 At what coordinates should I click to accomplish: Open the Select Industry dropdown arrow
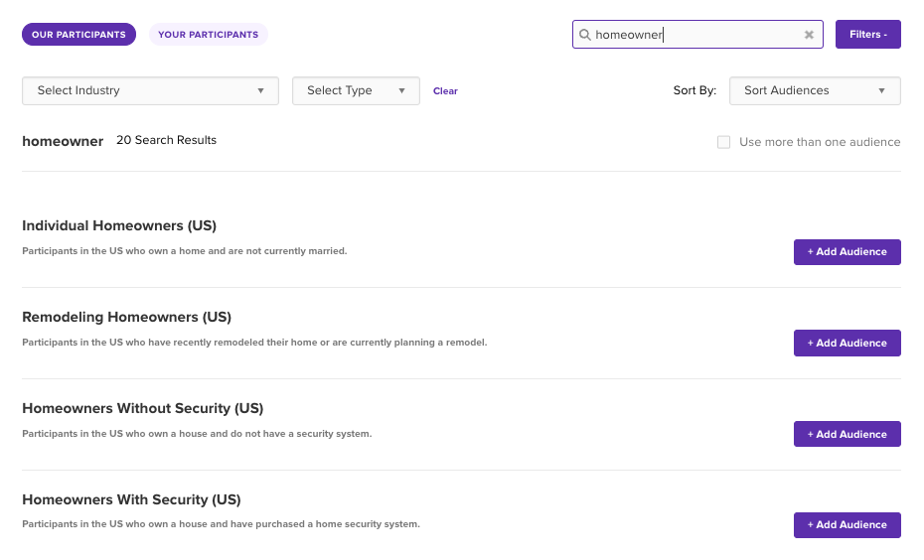[x=260, y=90]
